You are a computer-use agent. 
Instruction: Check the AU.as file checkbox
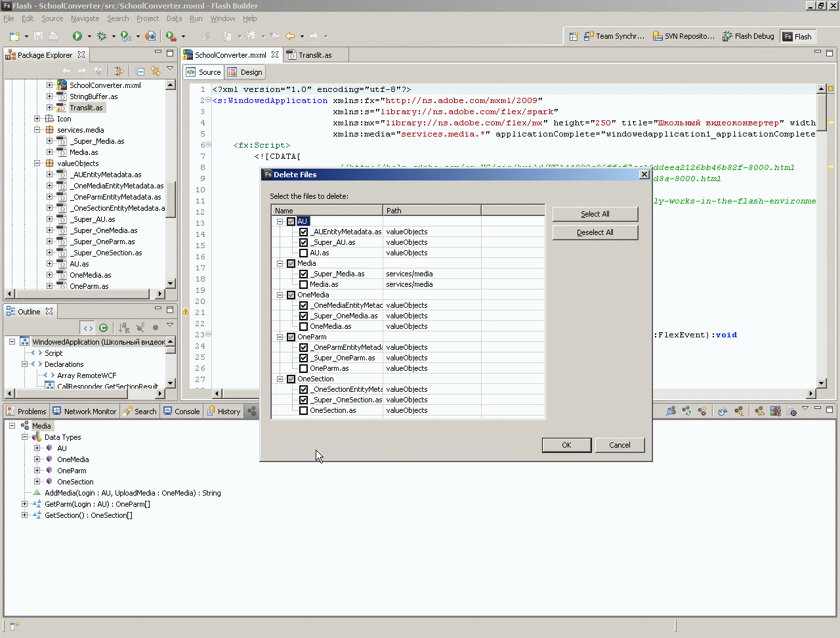click(303, 253)
